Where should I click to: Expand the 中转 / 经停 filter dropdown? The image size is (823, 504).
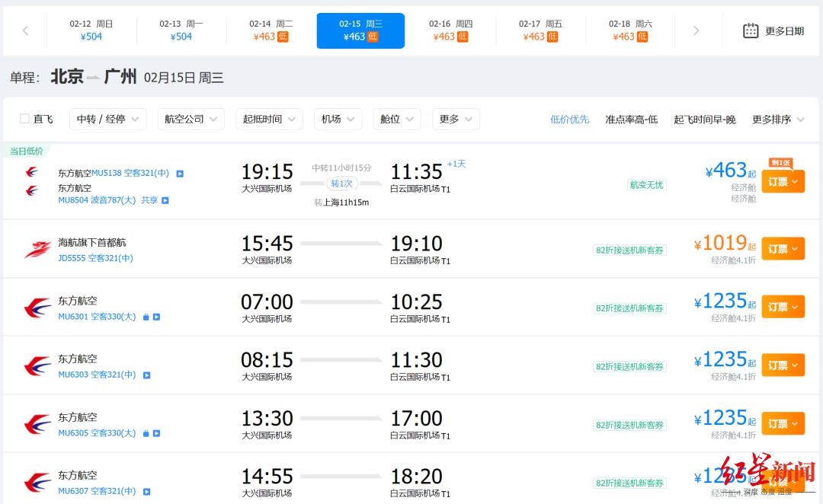tap(107, 119)
